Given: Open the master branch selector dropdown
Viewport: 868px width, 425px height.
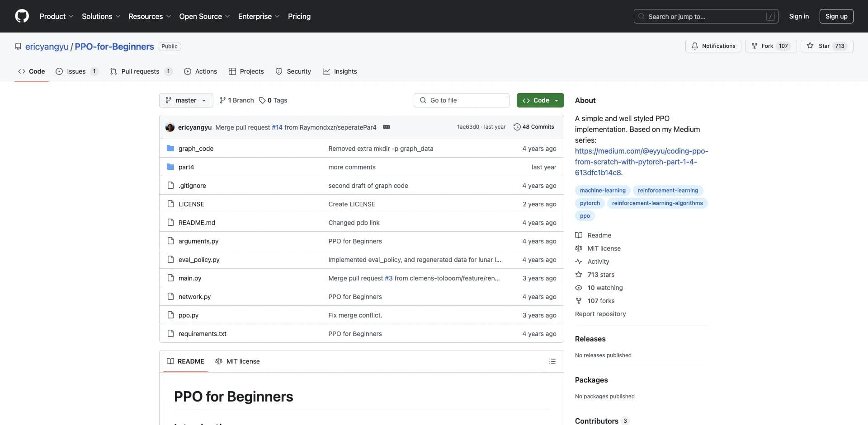Looking at the screenshot, I should coord(186,100).
